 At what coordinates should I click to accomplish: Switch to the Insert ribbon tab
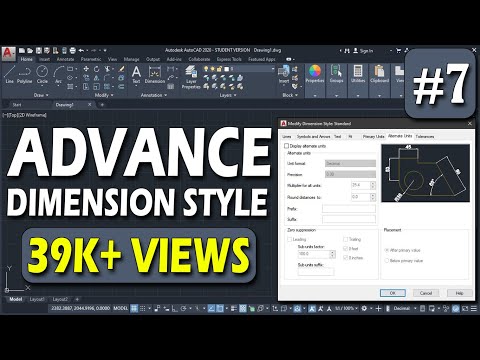click(x=44, y=59)
